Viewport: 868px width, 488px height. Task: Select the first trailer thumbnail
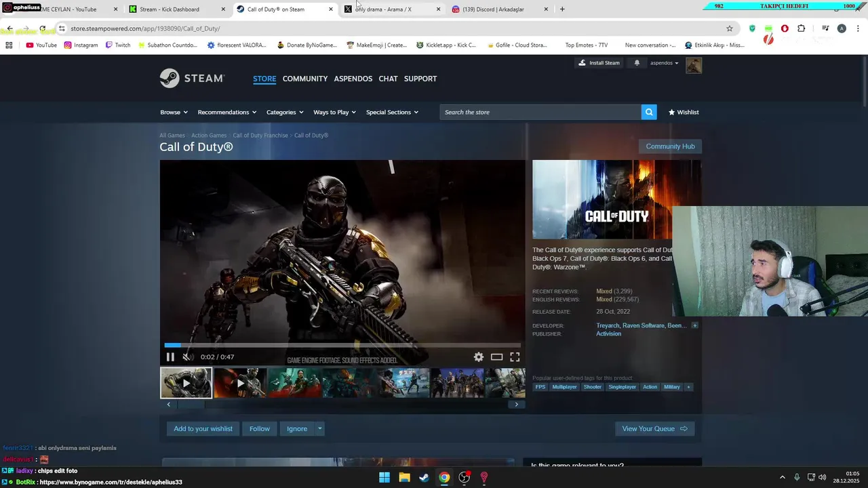(186, 383)
